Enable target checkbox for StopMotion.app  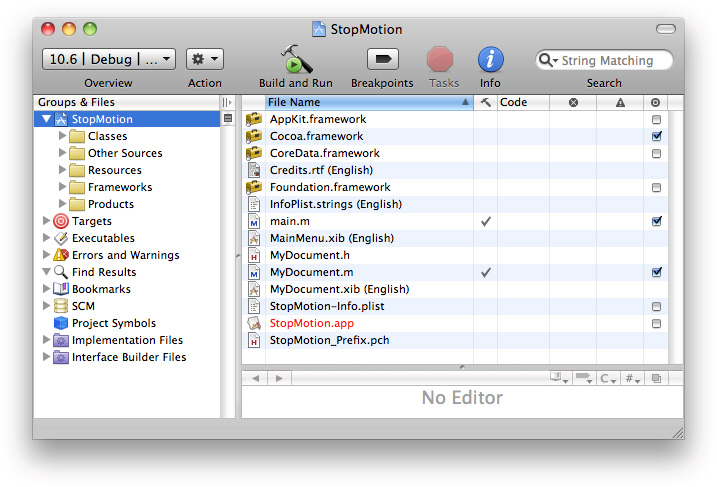(656, 324)
